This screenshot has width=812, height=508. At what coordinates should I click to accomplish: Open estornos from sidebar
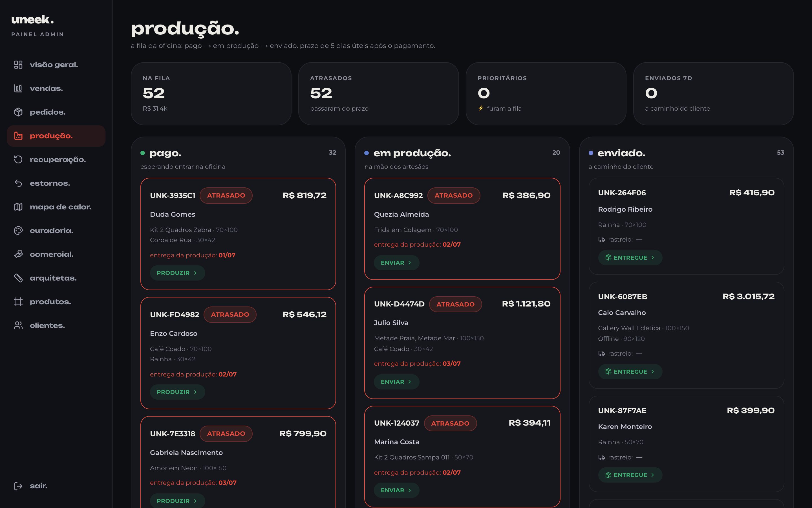(x=56, y=183)
